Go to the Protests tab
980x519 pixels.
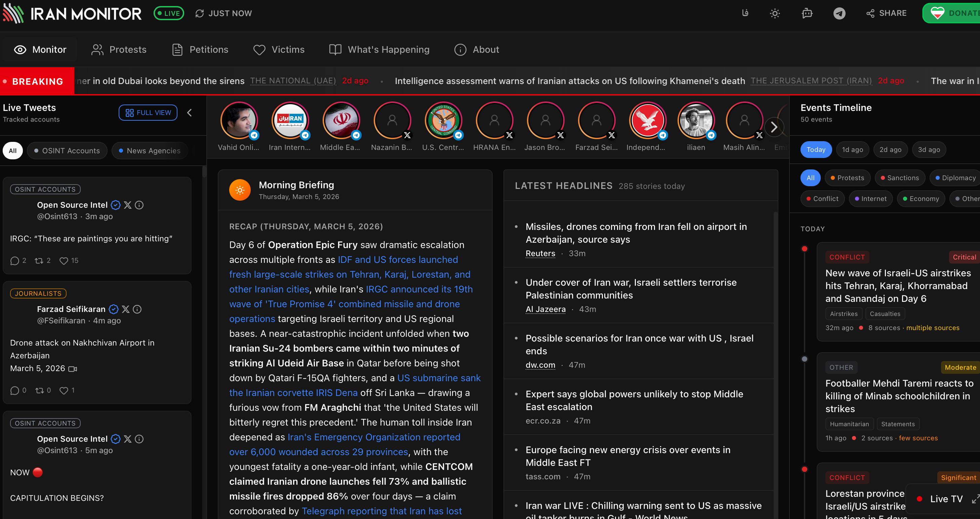[119, 49]
